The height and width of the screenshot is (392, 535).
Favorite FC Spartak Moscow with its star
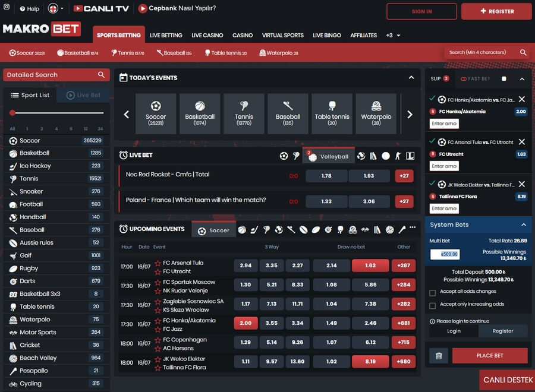[x=158, y=282]
